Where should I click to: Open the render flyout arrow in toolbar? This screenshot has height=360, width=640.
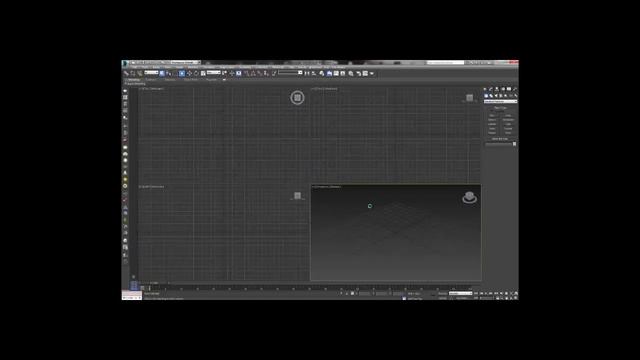tap(371, 73)
